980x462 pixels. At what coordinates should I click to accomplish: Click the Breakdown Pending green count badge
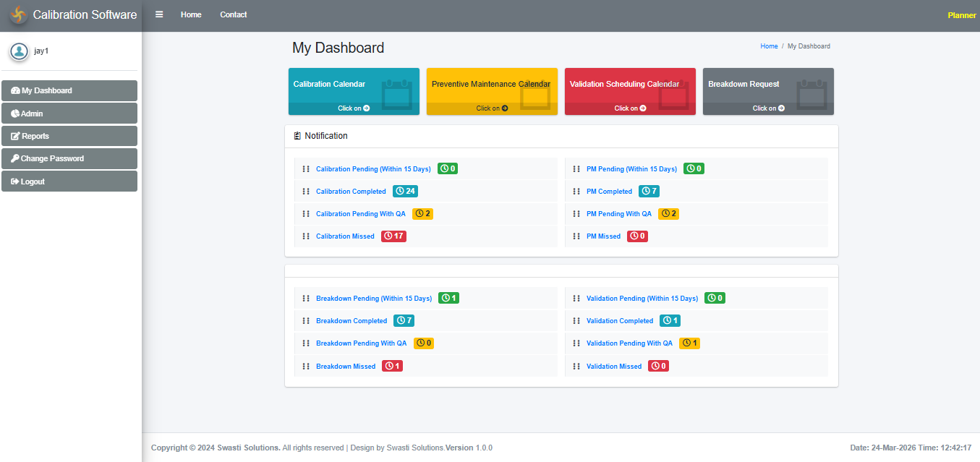point(448,299)
